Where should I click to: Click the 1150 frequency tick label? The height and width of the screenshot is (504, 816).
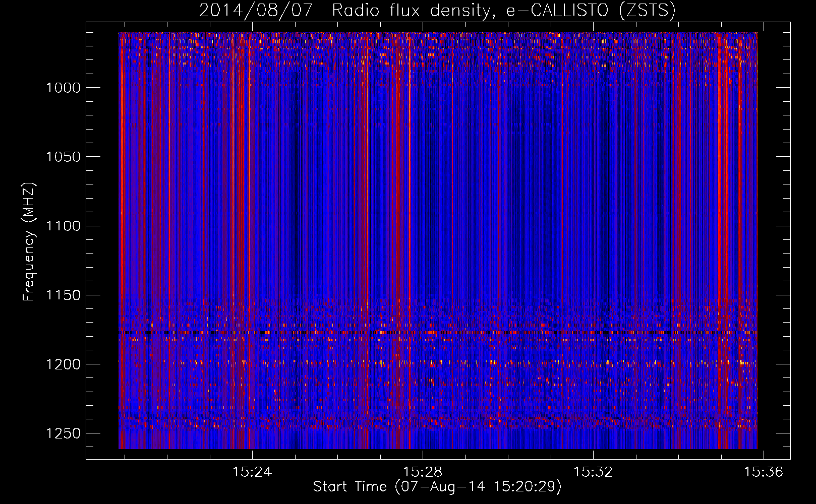[63, 295]
